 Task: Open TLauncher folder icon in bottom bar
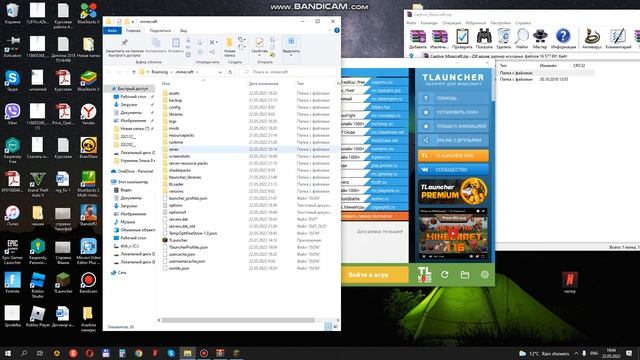click(464, 275)
